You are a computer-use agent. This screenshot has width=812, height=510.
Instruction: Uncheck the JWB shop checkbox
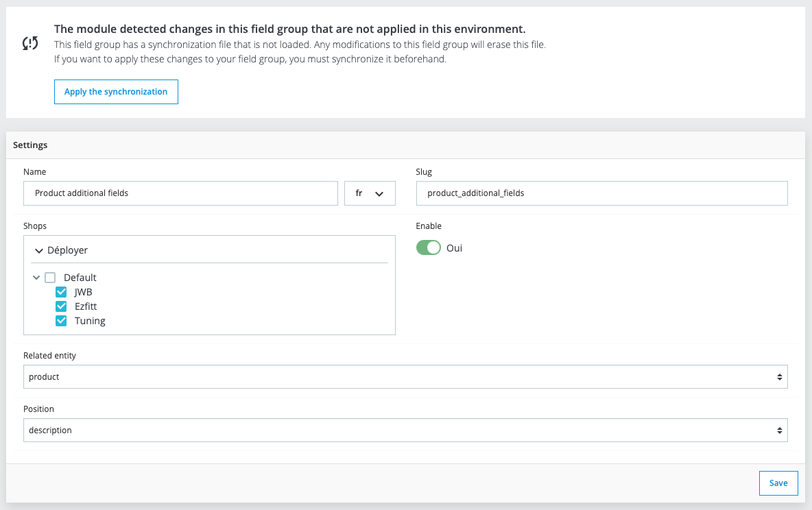click(x=61, y=292)
